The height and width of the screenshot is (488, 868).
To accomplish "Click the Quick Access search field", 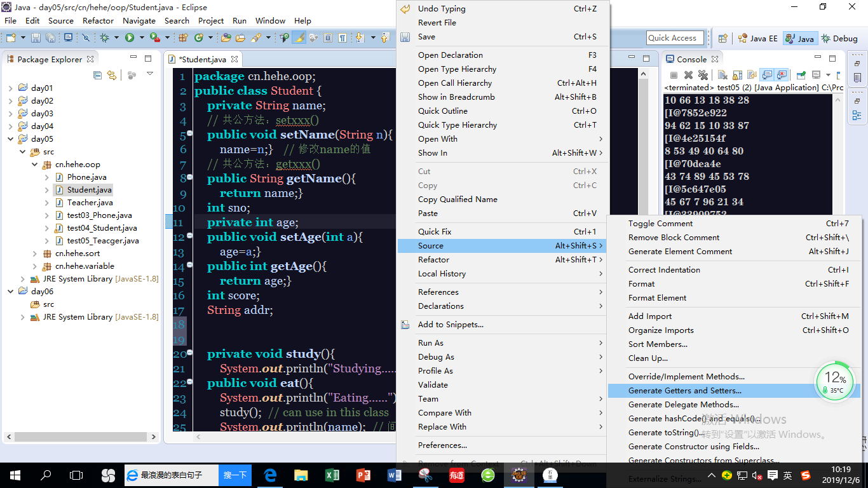I will (675, 38).
